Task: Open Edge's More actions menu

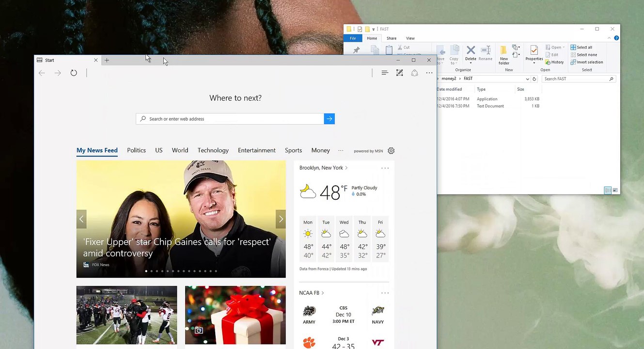Action: tap(429, 73)
